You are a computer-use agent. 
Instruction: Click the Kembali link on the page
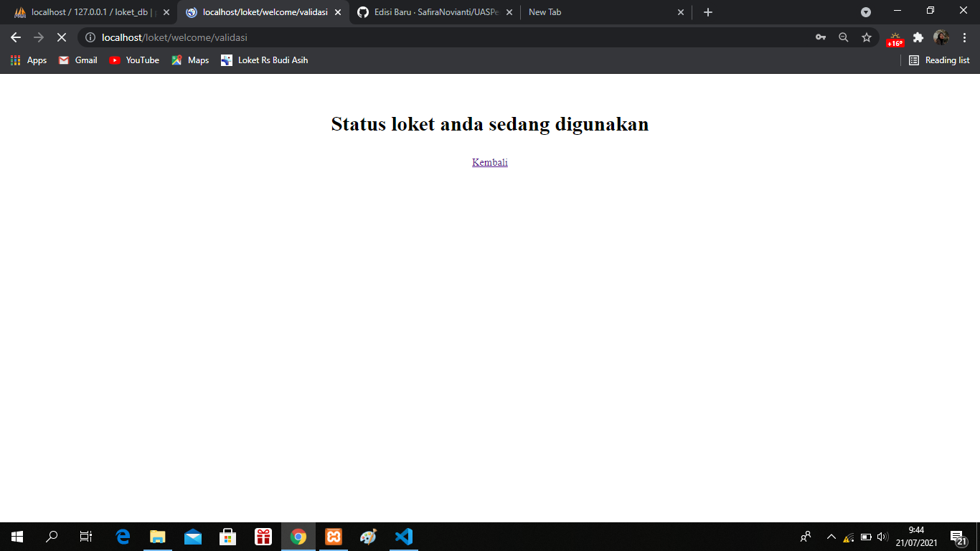click(x=490, y=162)
